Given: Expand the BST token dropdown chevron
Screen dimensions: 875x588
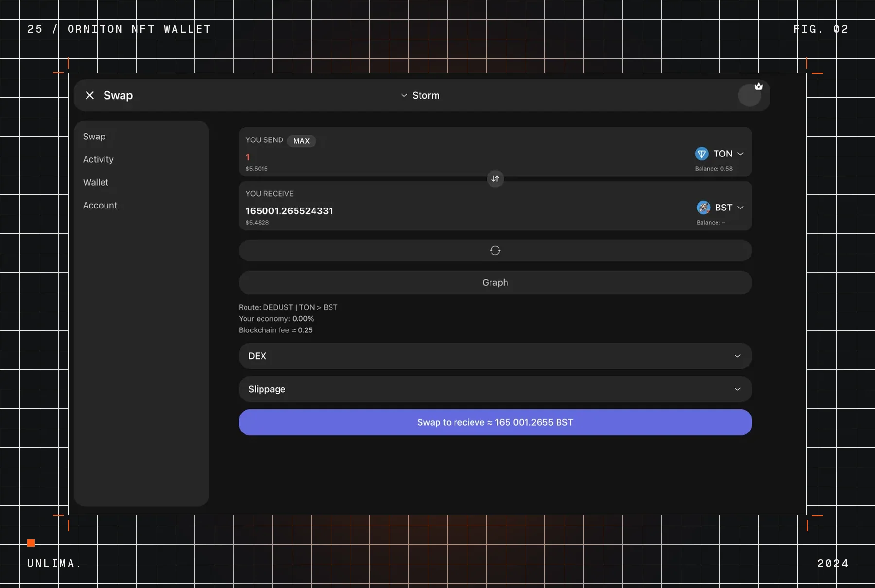Looking at the screenshot, I should (740, 208).
